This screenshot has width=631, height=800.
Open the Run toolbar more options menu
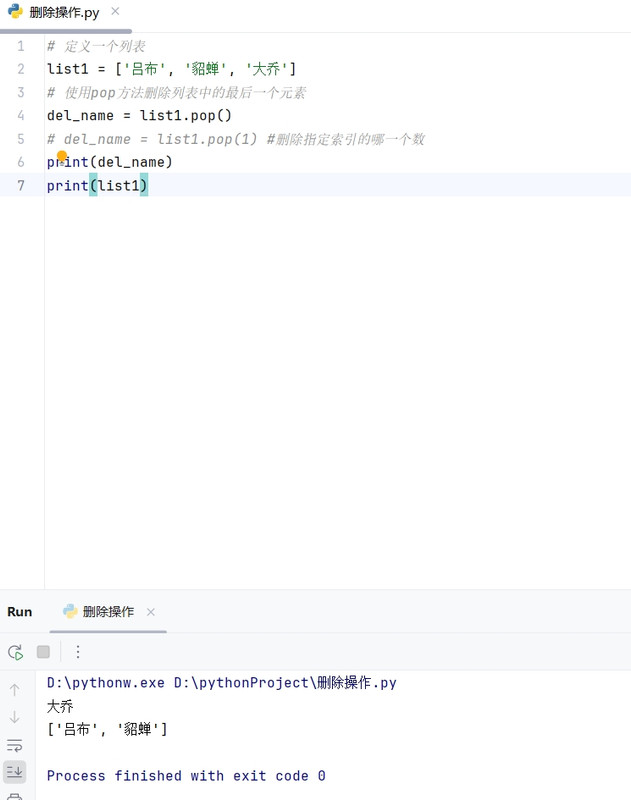(x=78, y=652)
